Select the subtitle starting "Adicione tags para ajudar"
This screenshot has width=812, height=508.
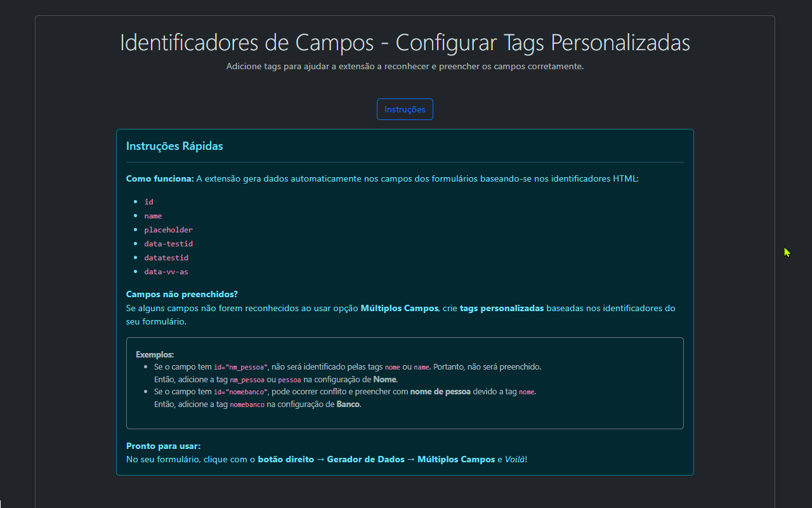tap(405, 66)
